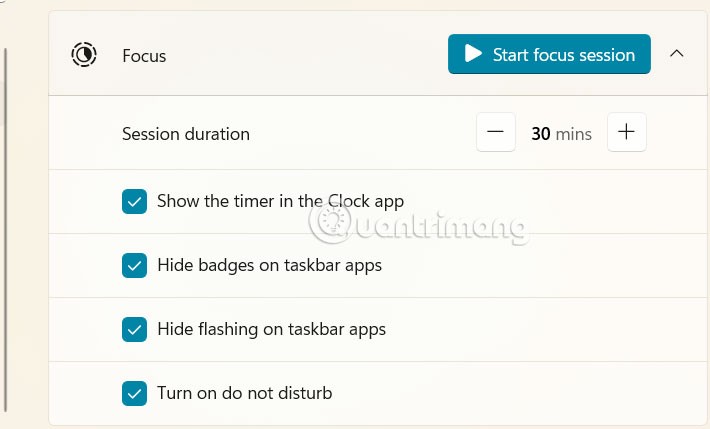Uncheck Hide badges on taskbar apps checkbox

(x=134, y=265)
